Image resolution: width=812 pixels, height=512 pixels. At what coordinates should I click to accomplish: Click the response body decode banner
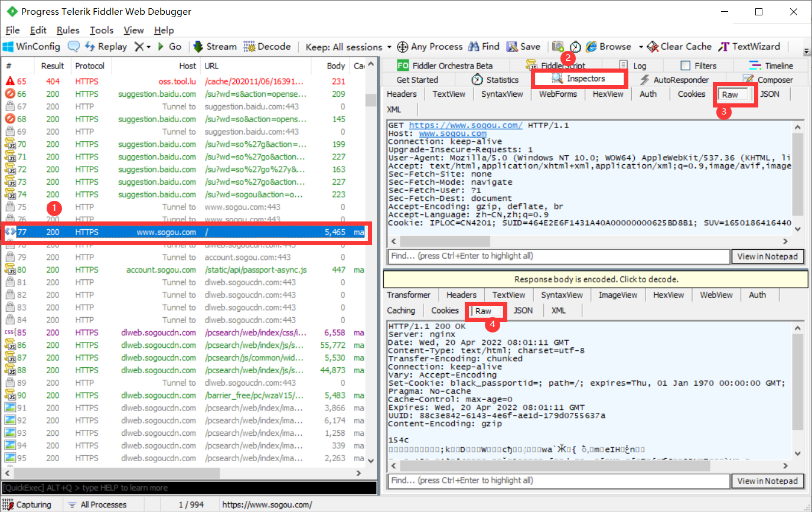click(595, 279)
